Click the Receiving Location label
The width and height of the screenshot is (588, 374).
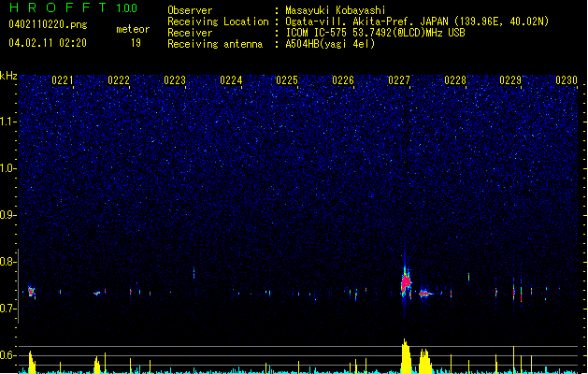point(218,22)
